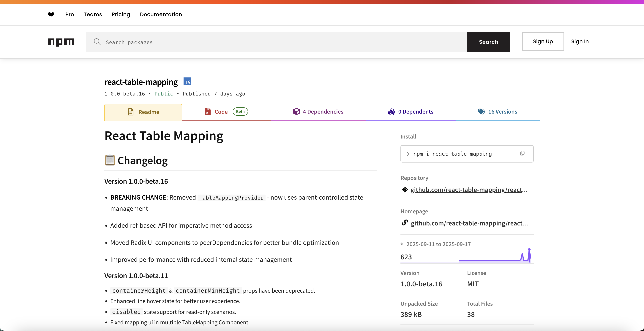Image resolution: width=644 pixels, height=331 pixels.
Task: Go to Documentation in top nav
Action: tap(161, 15)
